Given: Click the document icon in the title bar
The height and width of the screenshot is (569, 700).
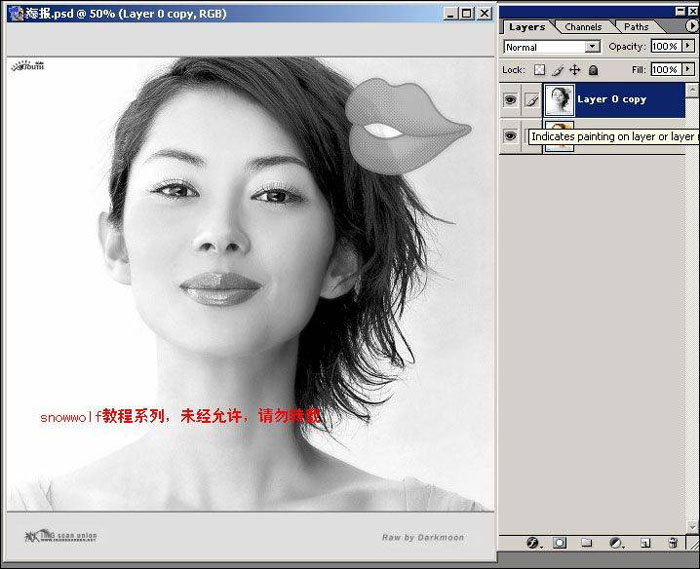Looking at the screenshot, I should (17, 13).
